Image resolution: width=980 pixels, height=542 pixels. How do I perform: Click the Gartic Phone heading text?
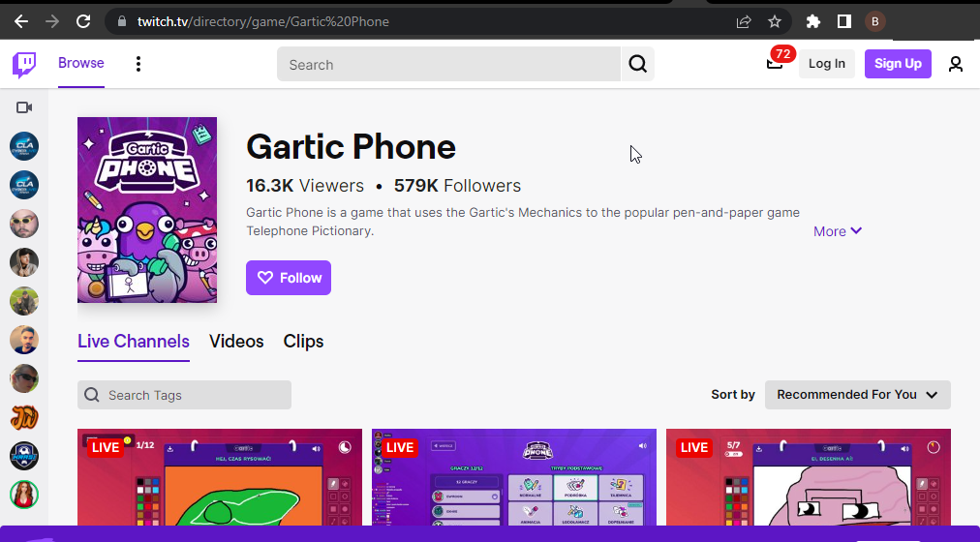pos(351,147)
